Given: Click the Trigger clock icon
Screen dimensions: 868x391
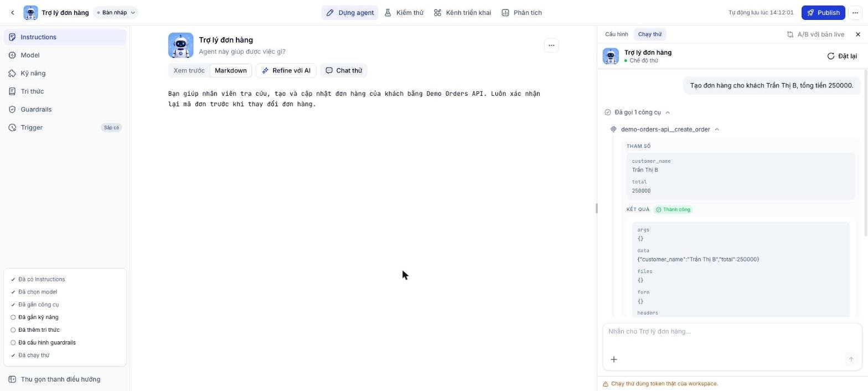Looking at the screenshot, I should tap(12, 127).
